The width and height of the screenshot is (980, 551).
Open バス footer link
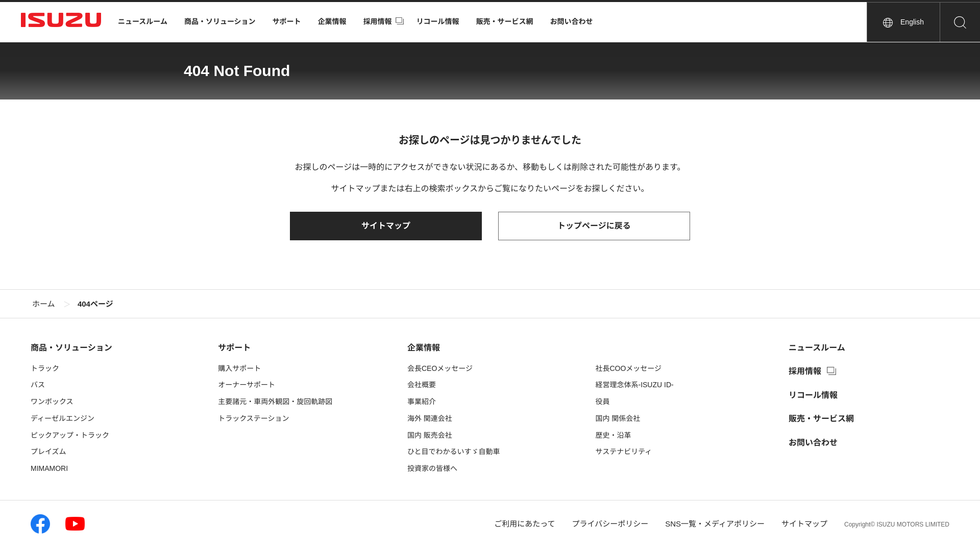(x=38, y=385)
